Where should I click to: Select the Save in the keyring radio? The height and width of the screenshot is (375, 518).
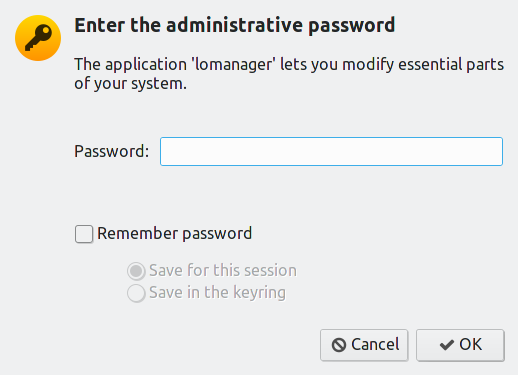click(136, 293)
